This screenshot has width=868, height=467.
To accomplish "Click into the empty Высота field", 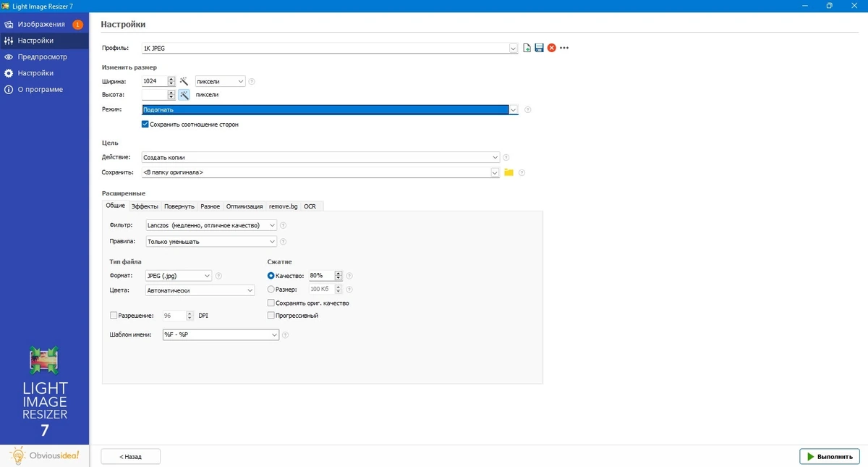I will pos(155,95).
